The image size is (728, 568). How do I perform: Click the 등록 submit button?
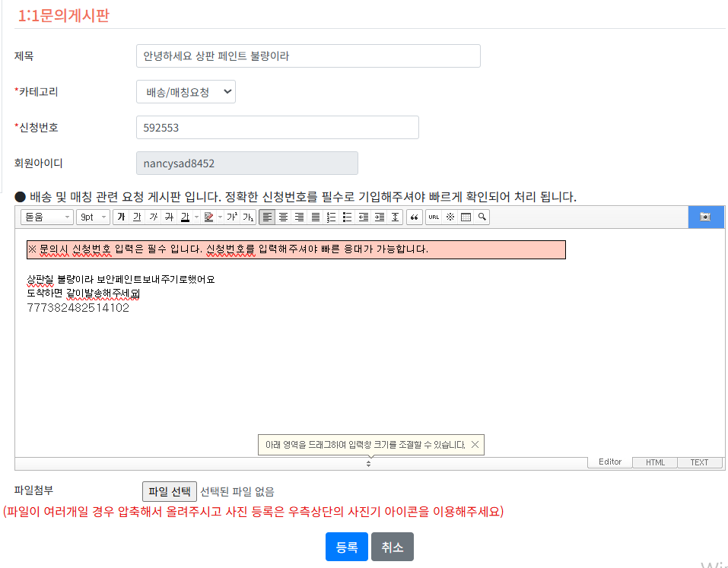coord(346,547)
